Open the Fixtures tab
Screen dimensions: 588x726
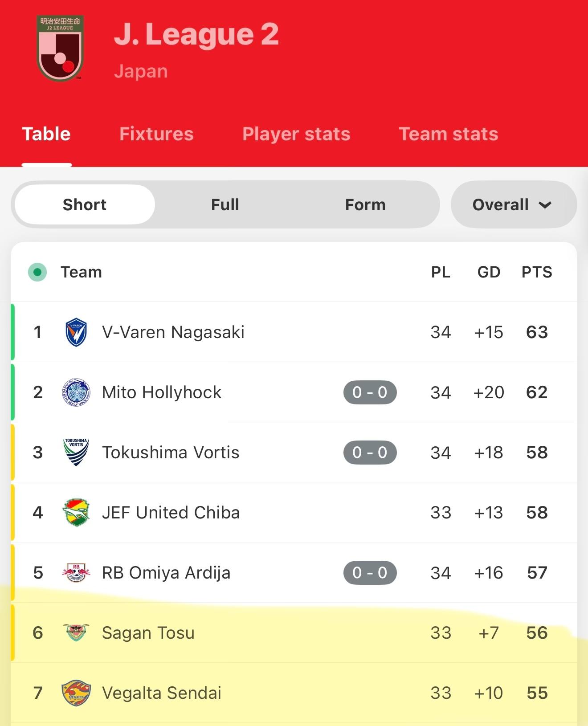click(x=156, y=134)
